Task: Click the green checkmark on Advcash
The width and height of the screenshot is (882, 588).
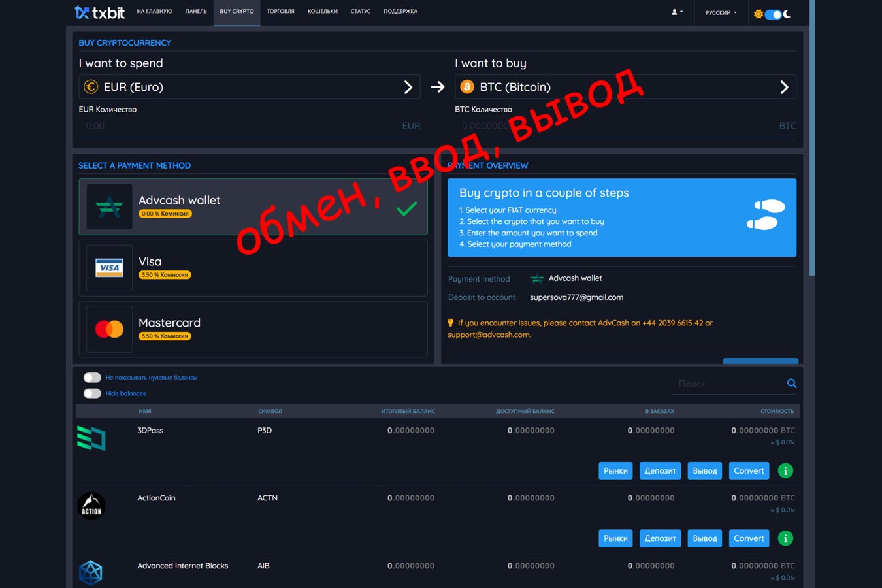Action: pyautogui.click(x=406, y=208)
